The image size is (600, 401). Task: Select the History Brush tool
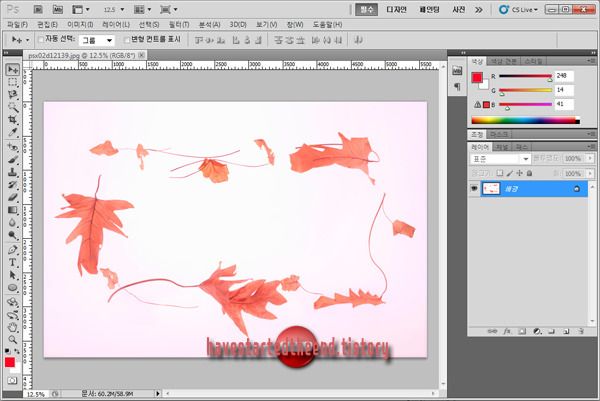[x=13, y=185]
